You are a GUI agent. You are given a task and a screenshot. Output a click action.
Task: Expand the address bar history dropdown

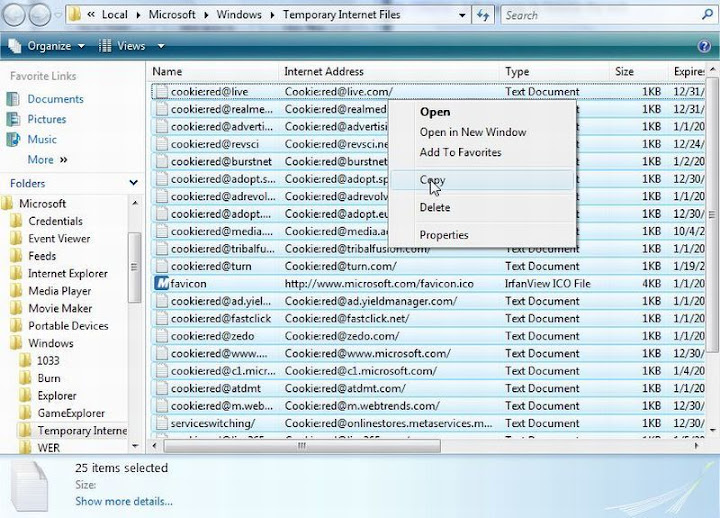pos(462,15)
